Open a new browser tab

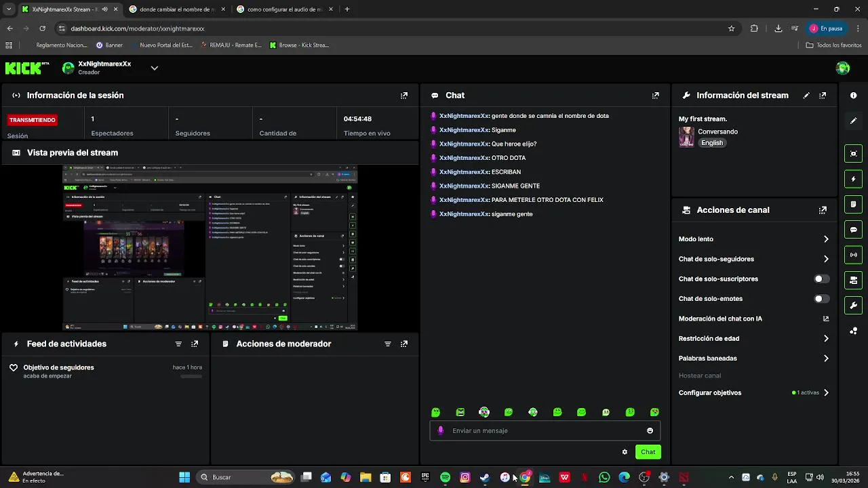[347, 9]
